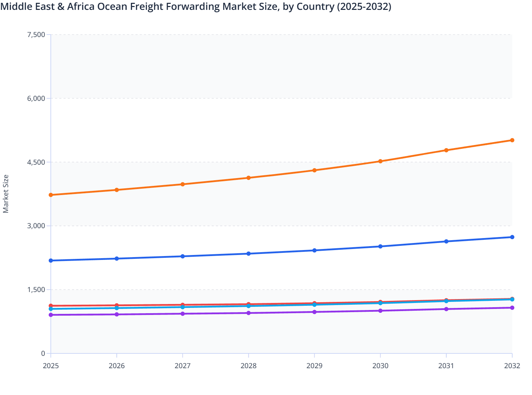Select the cyan line's 2030 marker

(380, 303)
